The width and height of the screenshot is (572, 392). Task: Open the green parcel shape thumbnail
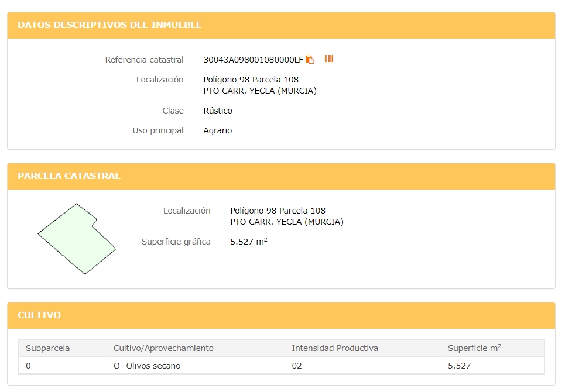pos(77,239)
